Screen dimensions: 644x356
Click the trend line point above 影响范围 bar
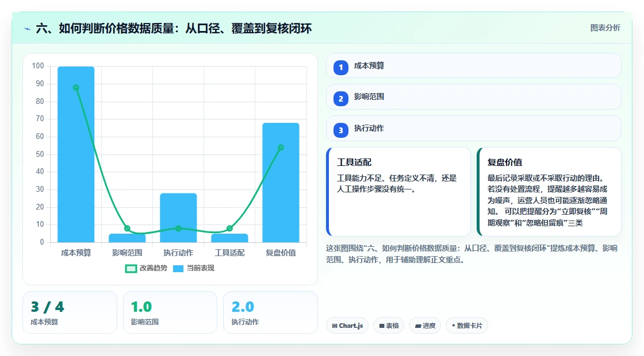tap(127, 229)
